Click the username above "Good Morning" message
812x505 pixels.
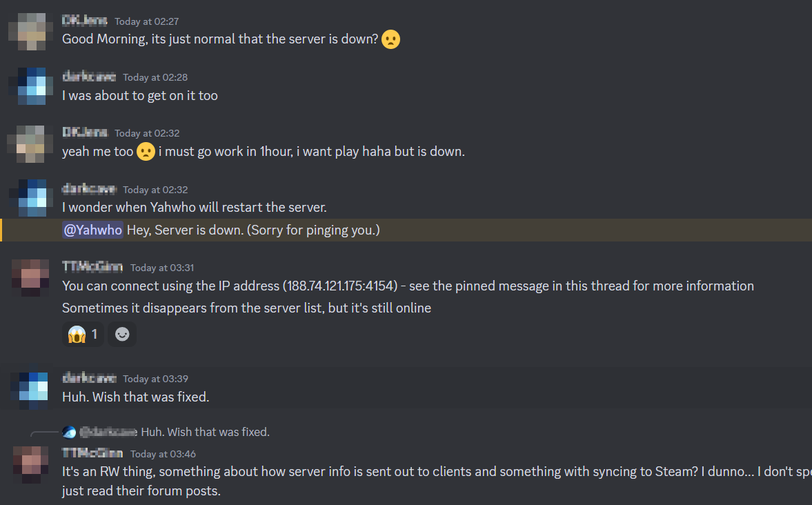[85, 21]
